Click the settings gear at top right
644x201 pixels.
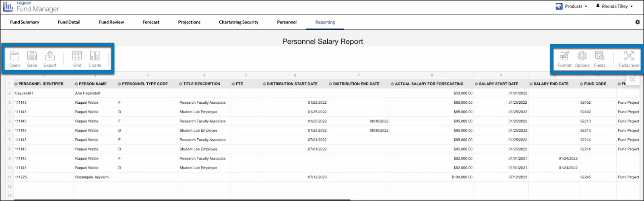pyautogui.click(x=638, y=22)
